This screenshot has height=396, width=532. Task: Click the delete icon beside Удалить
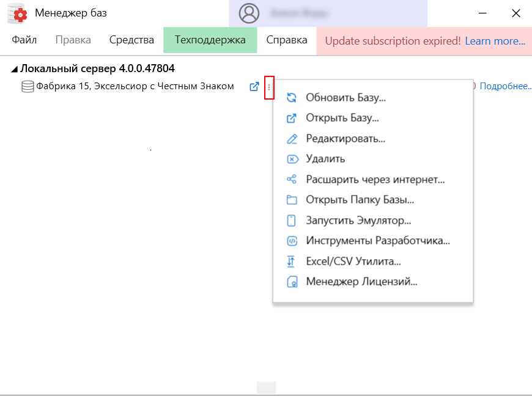point(292,159)
